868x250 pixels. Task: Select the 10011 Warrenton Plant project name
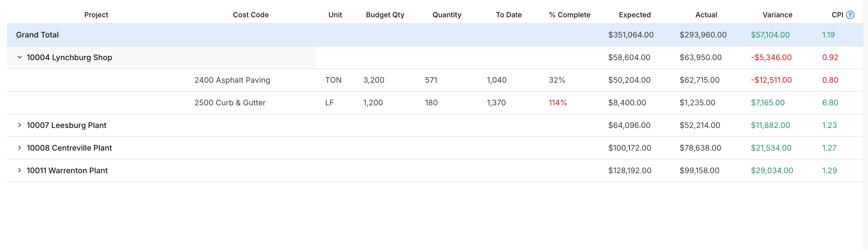(67, 170)
